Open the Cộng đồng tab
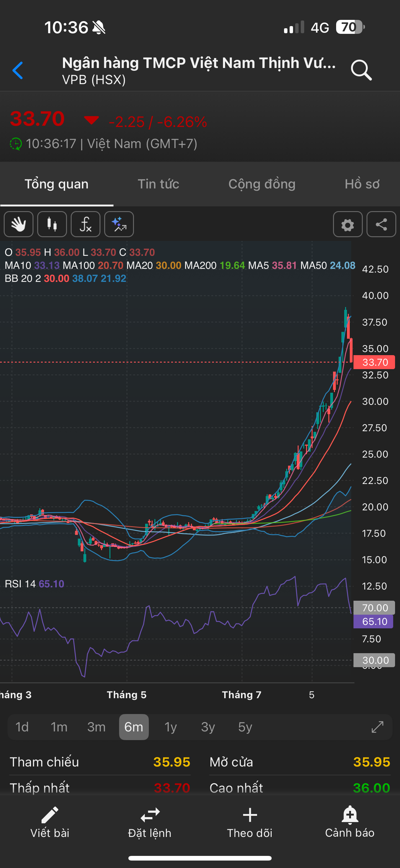Viewport: 400px width, 868px height. tap(262, 184)
